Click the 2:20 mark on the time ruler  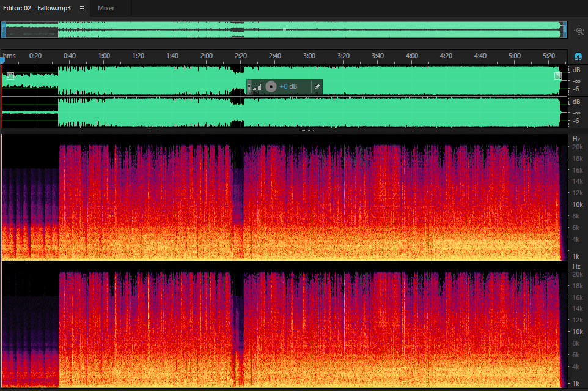pyautogui.click(x=241, y=56)
